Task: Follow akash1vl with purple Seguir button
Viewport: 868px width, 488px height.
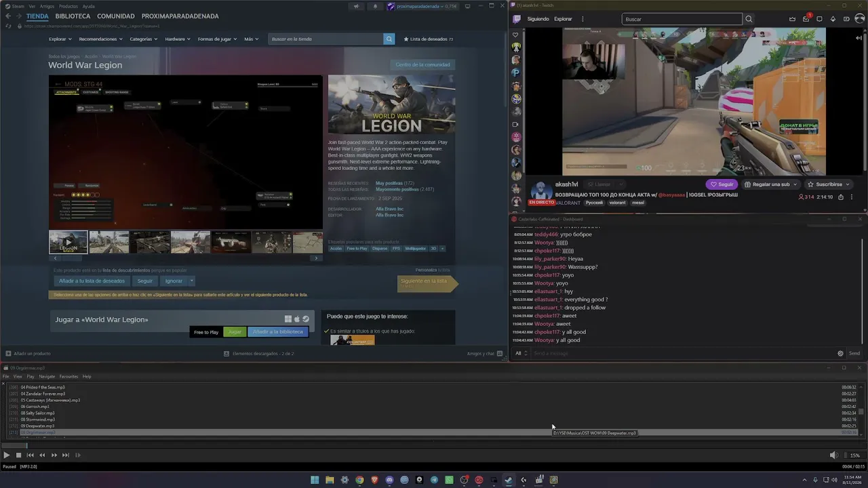Action: coord(721,184)
